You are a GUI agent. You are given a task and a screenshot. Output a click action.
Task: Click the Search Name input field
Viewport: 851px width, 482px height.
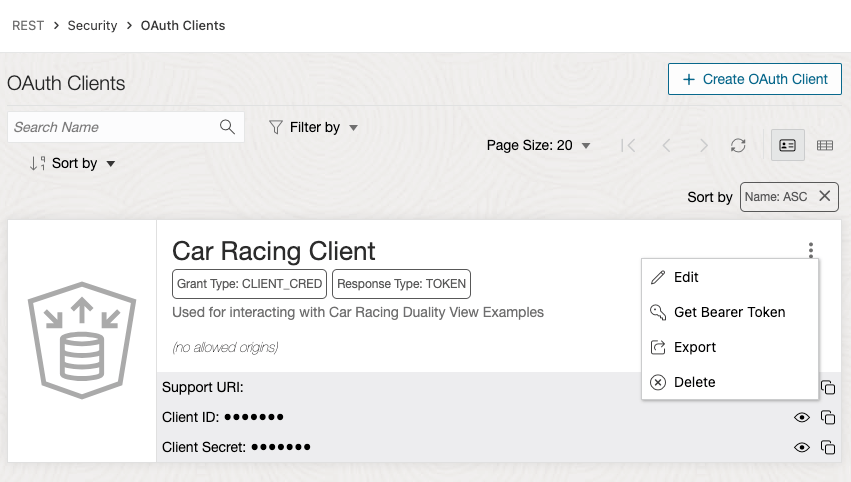tap(110, 127)
